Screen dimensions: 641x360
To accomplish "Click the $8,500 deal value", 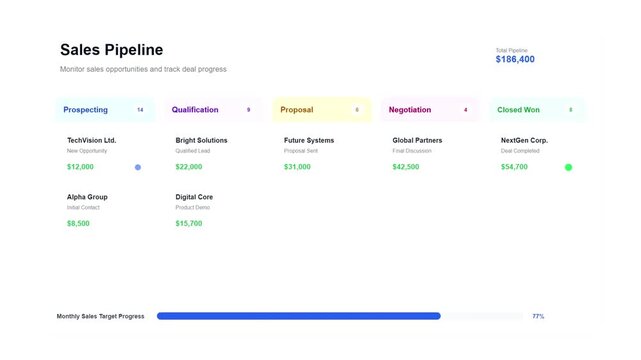I will click(78, 224).
